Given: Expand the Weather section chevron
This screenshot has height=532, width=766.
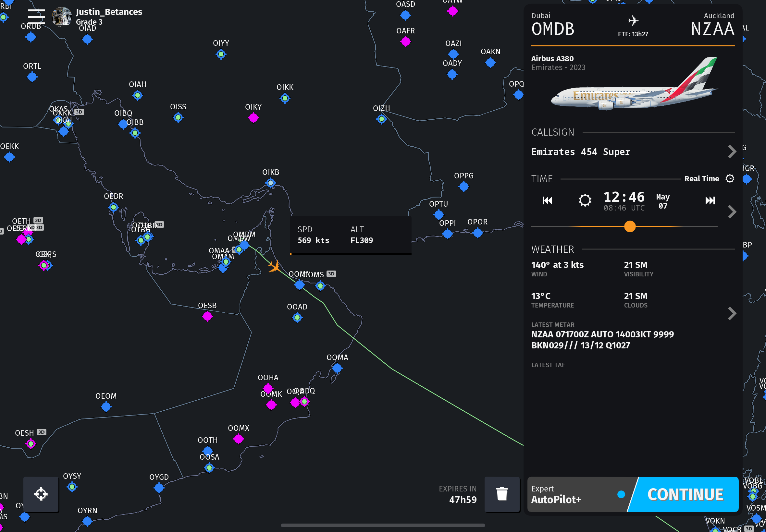Looking at the screenshot, I should tap(732, 313).
